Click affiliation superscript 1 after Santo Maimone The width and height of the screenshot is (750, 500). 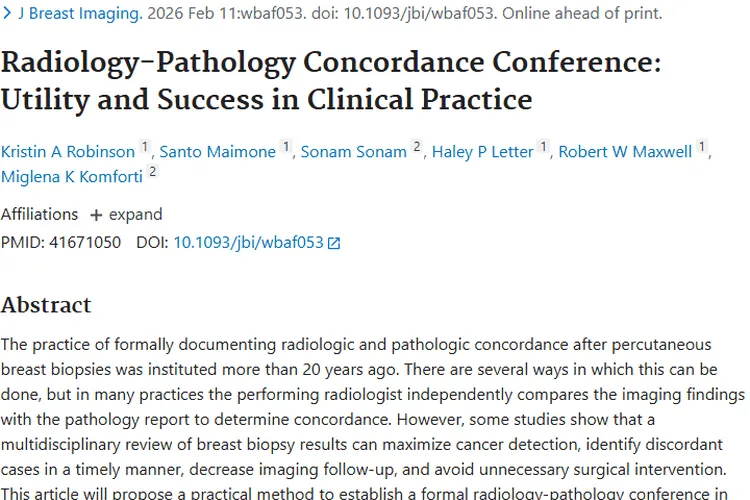coord(287,148)
